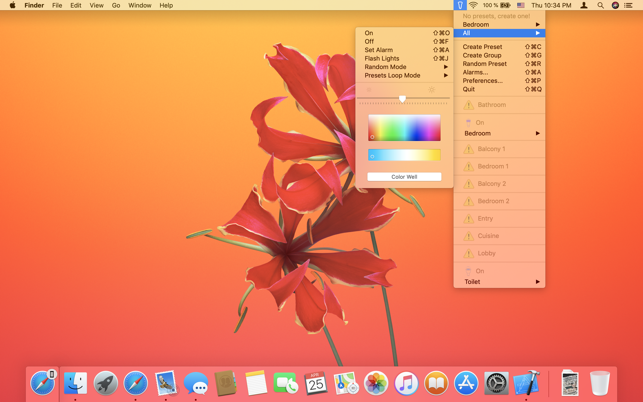Click the Bedroom 1 light entry
The height and width of the screenshot is (402, 643).
pyautogui.click(x=499, y=167)
